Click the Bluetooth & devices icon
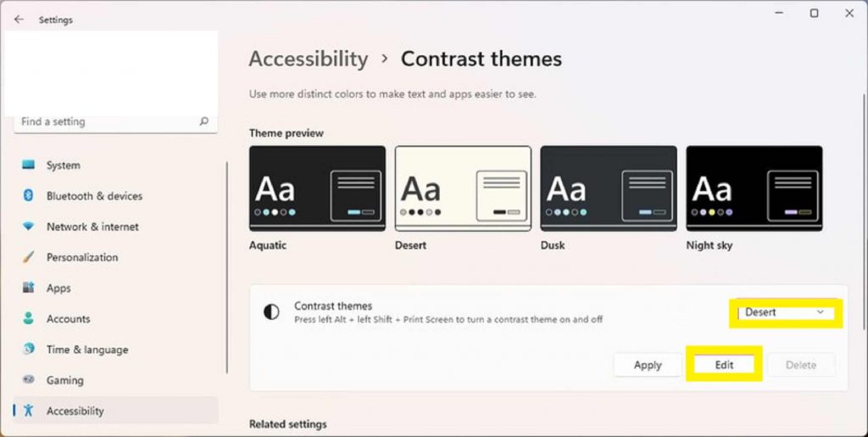 tap(29, 196)
